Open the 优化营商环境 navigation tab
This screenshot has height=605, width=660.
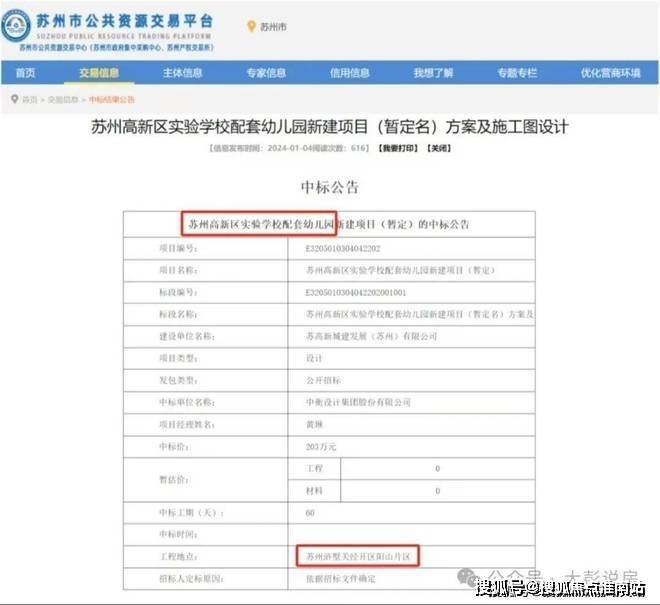[610, 73]
